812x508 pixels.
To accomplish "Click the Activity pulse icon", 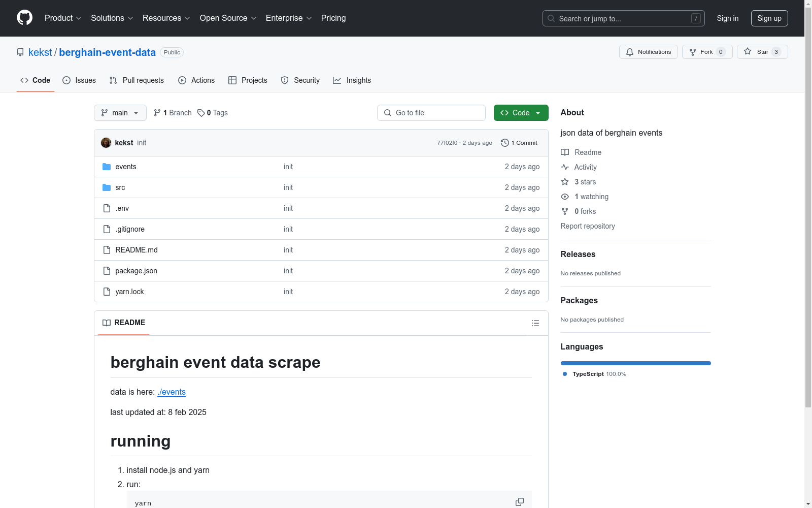I will [x=565, y=167].
